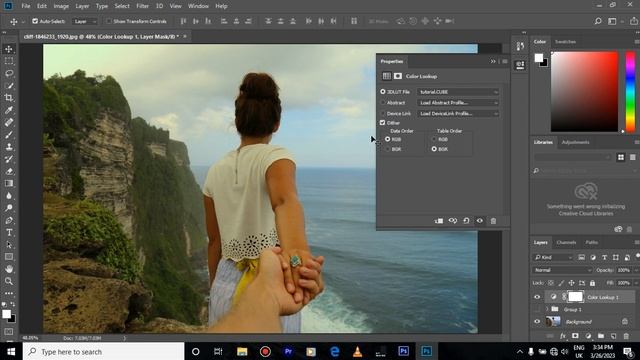Open the Normal blend mode dropdown
Viewport: 640px width, 360px height.
pos(562,270)
